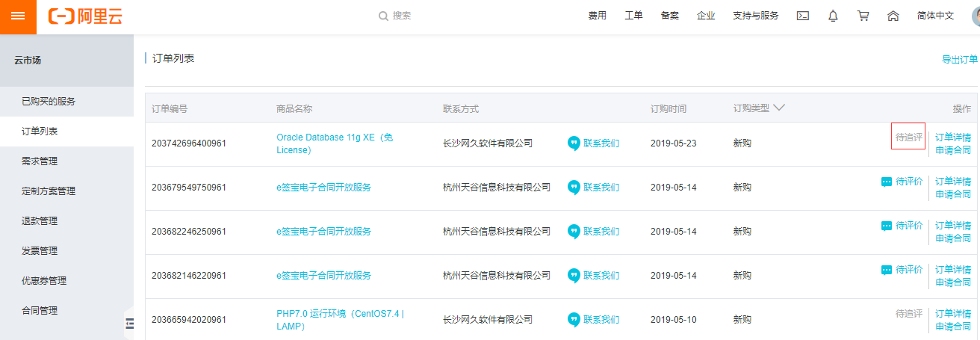Open the shopping cart icon

(863, 16)
